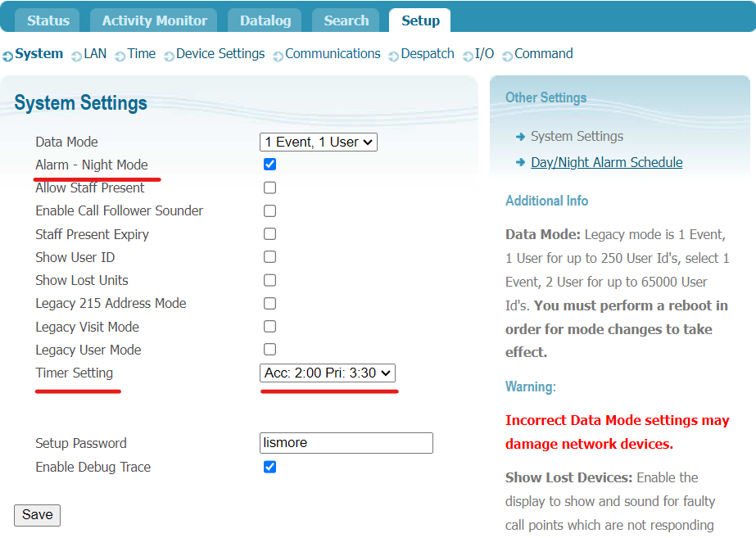Click the icon beside Time submenu
The image size is (756, 538).
tap(120, 56)
